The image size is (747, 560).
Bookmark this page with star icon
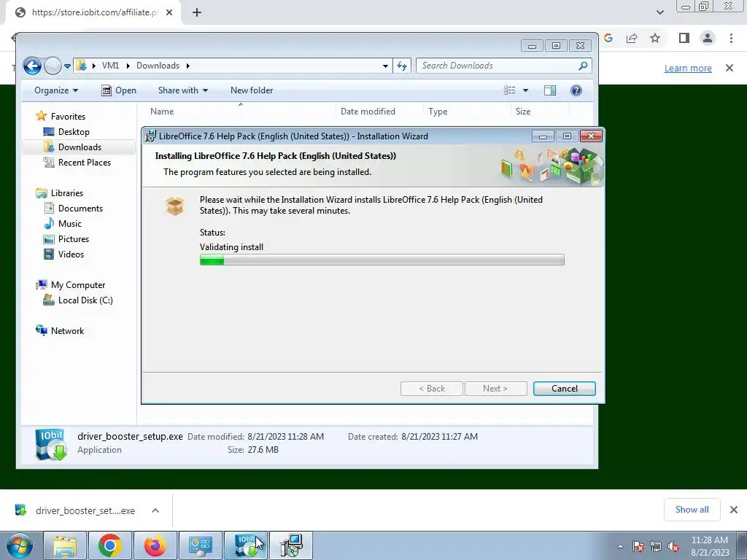point(655,38)
